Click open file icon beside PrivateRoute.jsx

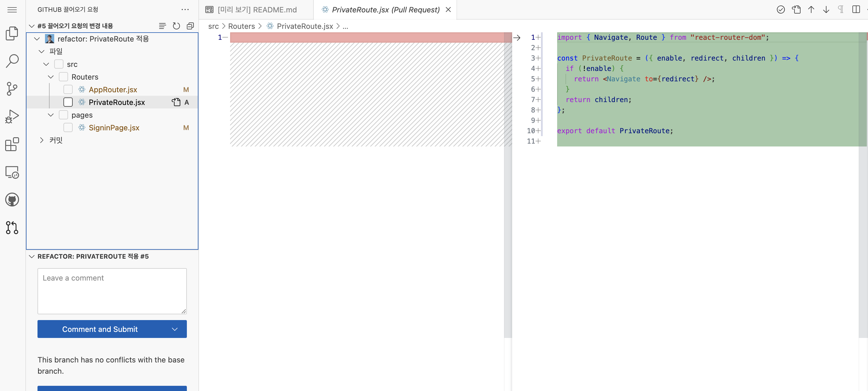point(176,102)
